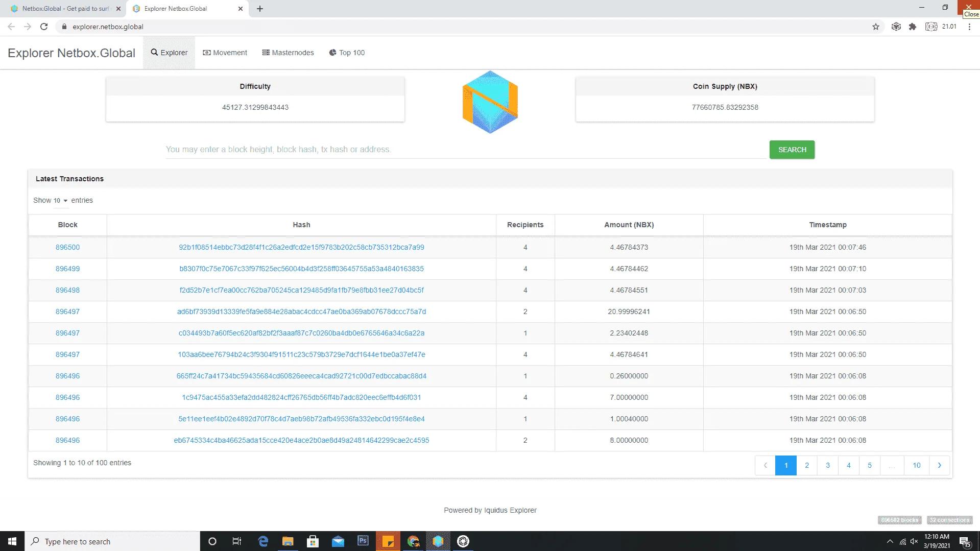Open Photoshop from taskbar
980x551 pixels.
click(x=363, y=541)
